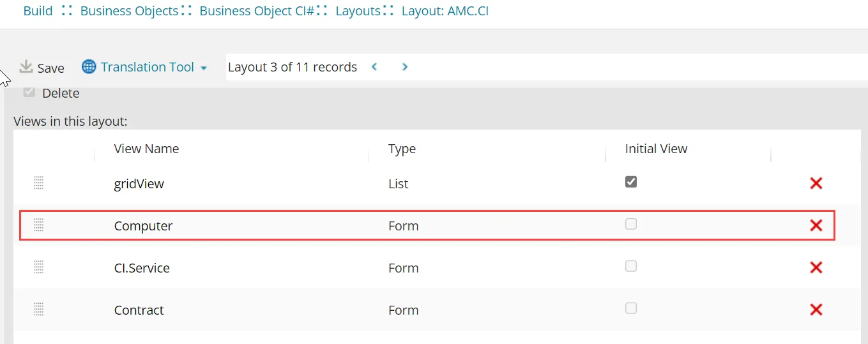Open the Business Objects breadcrumb
This screenshot has width=868, height=344.
[x=130, y=11]
